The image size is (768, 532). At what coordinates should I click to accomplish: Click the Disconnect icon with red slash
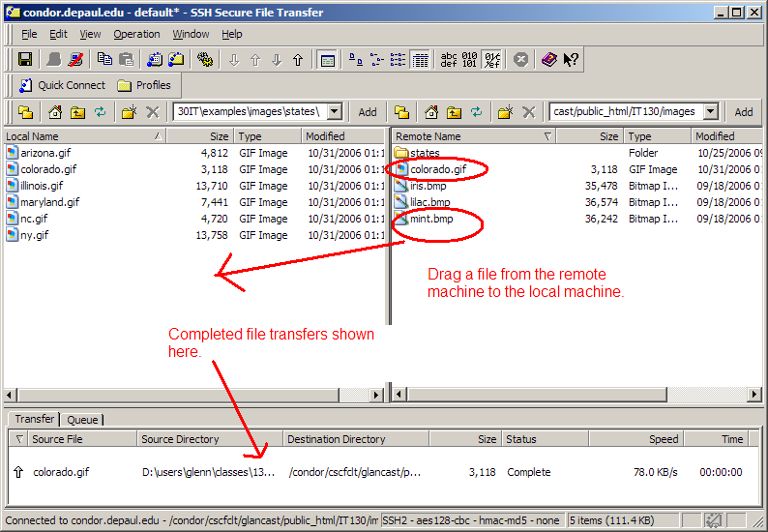tap(75, 59)
